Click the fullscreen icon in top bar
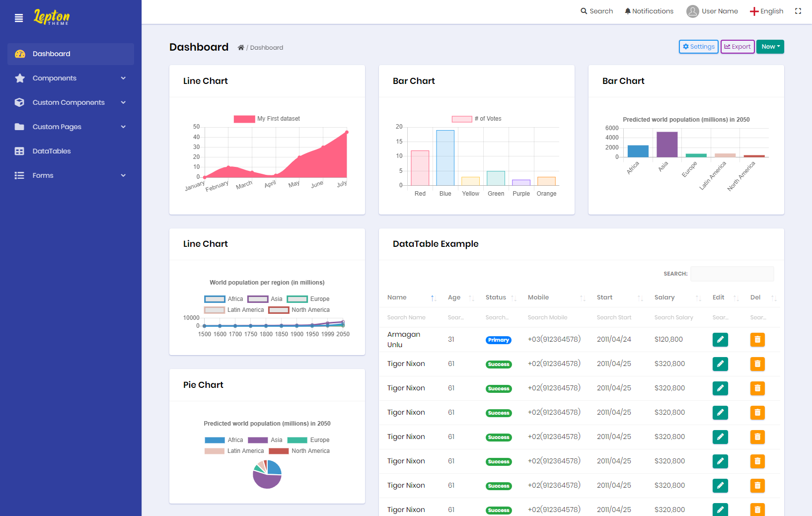812x516 pixels. (x=798, y=11)
